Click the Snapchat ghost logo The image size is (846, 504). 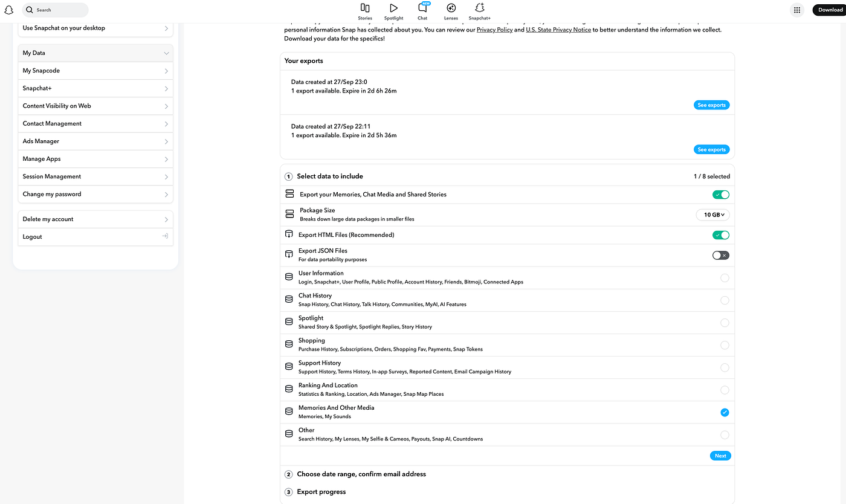click(x=9, y=10)
